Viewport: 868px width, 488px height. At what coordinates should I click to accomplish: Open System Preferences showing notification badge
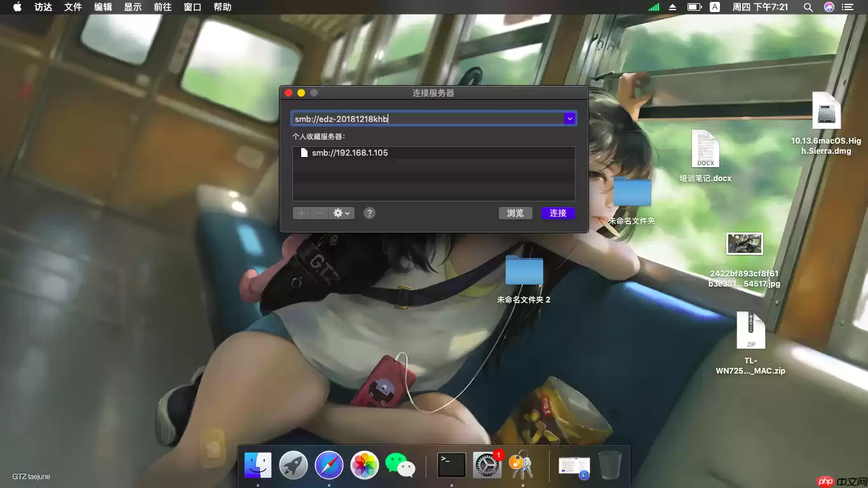pyautogui.click(x=486, y=465)
